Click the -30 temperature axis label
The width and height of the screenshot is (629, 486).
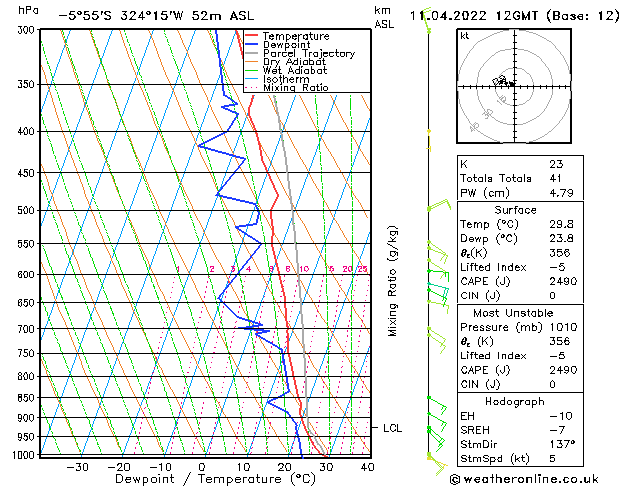coord(77,467)
